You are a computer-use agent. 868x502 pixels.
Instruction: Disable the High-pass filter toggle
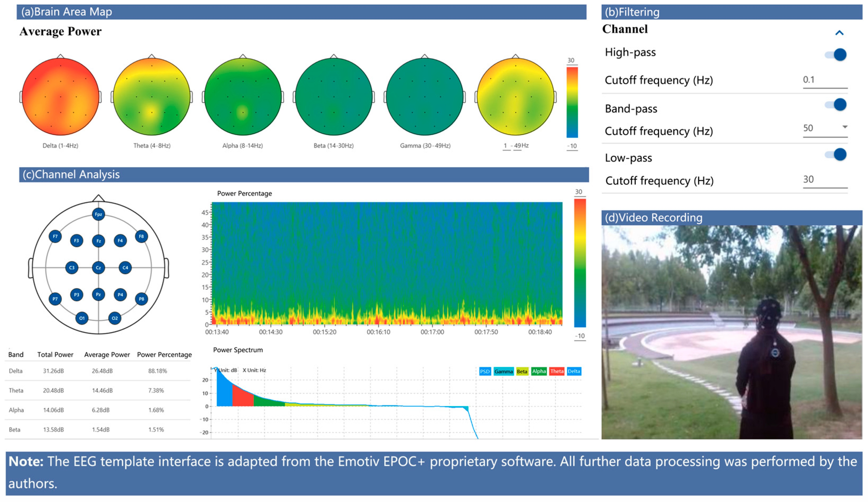836,55
